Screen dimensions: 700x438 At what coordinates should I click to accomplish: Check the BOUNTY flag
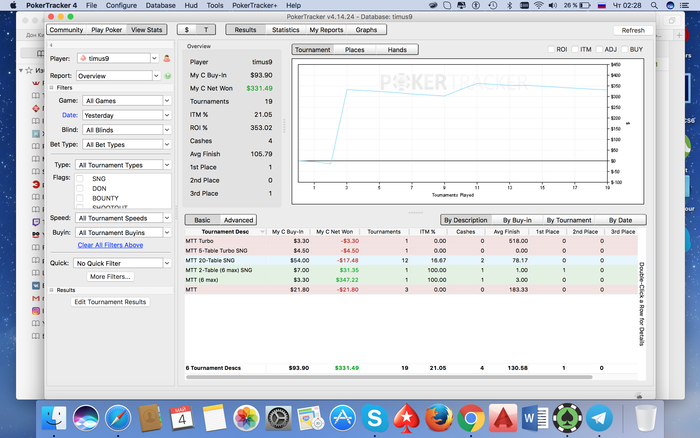(x=80, y=198)
